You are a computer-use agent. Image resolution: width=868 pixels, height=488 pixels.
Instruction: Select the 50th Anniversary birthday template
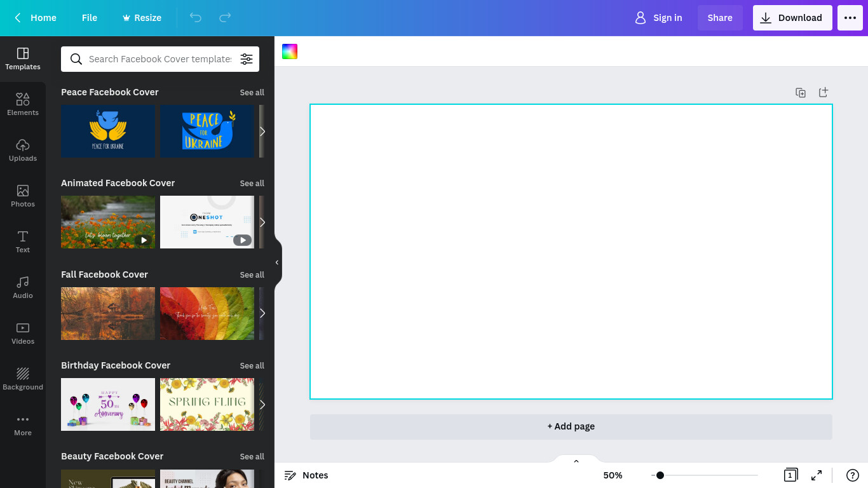point(108,404)
